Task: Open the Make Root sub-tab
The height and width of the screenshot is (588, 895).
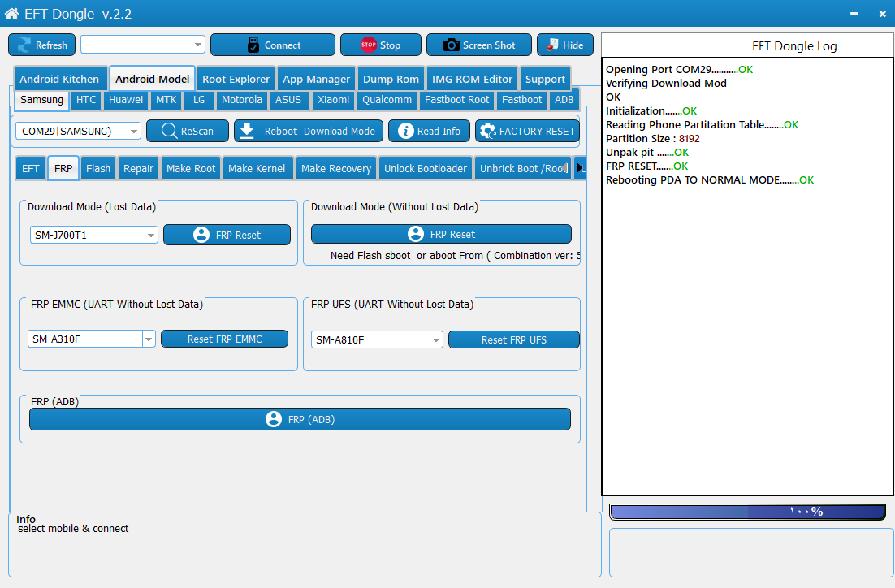Action: (x=191, y=168)
